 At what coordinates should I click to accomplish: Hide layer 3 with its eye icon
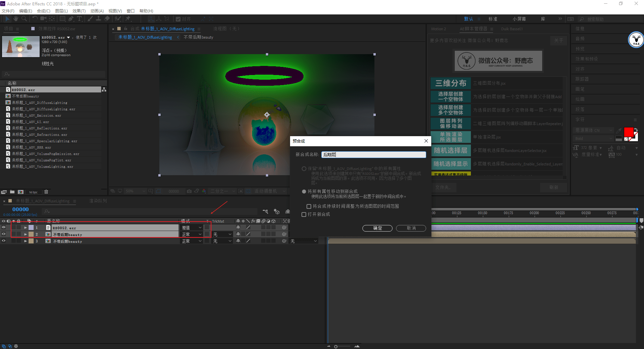pyautogui.click(x=4, y=241)
